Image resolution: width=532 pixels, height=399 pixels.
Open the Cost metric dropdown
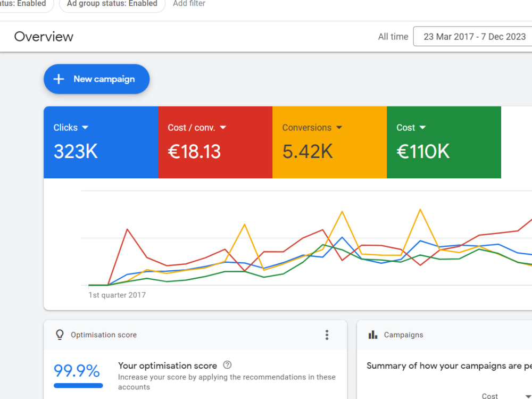(423, 127)
